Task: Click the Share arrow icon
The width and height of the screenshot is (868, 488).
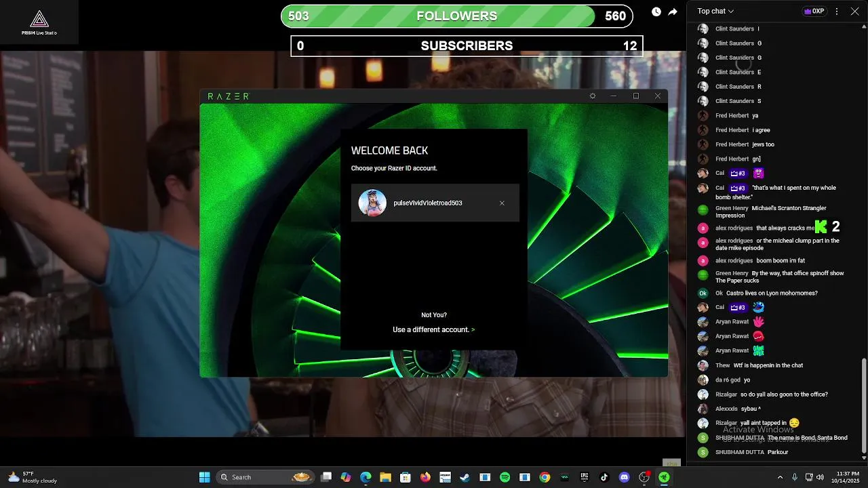Action: (673, 12)
